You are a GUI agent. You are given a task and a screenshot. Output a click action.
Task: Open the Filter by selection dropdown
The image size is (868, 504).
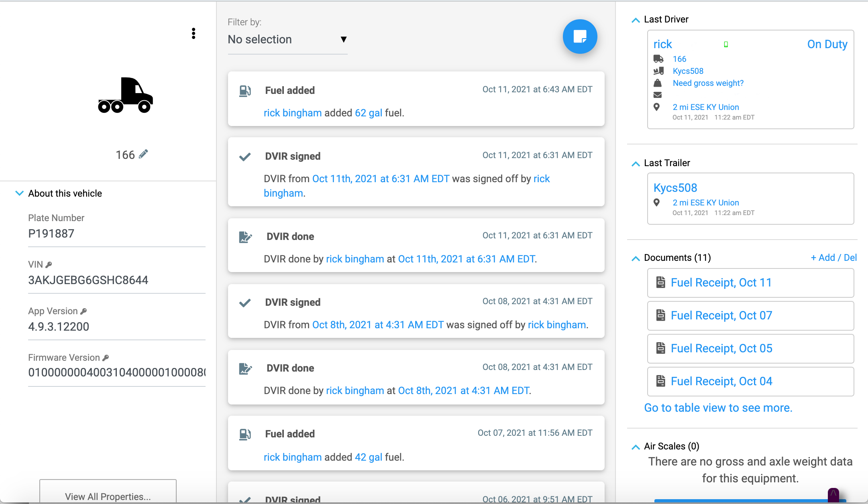coord(287,39)
